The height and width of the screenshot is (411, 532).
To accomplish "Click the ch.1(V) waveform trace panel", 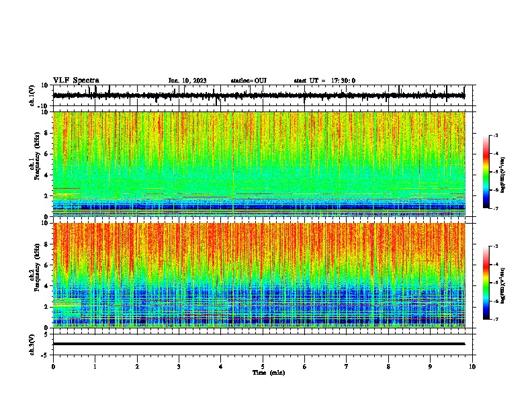I will click(263, 95).
